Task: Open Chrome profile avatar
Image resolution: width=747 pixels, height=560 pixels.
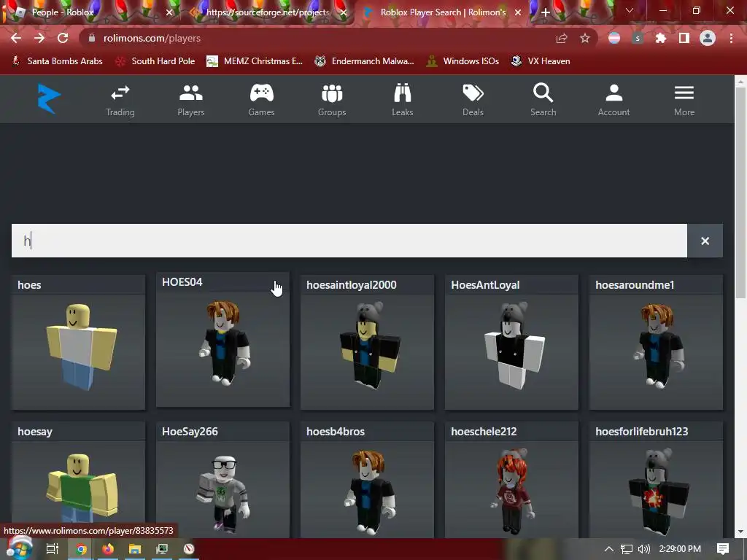Action: (708, 39)
